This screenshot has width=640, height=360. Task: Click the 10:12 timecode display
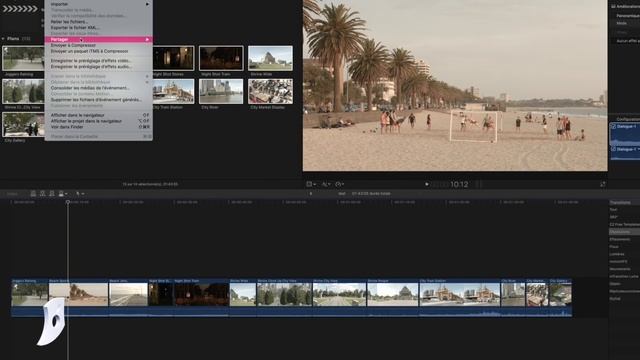click(459, 184)
